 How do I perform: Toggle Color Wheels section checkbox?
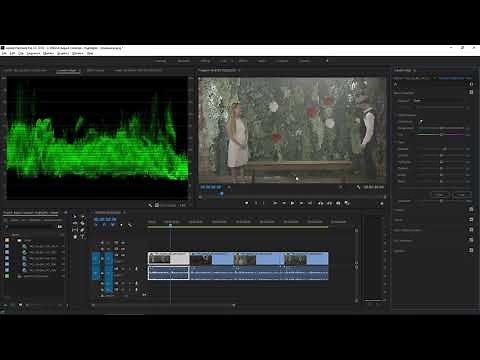pyautogui.click(x=471, y=230)
